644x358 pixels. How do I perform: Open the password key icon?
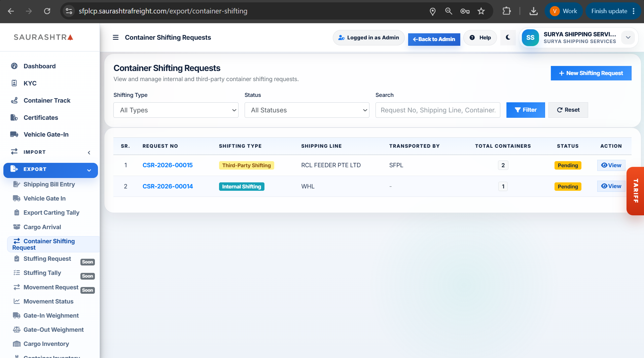pos(465,11)
